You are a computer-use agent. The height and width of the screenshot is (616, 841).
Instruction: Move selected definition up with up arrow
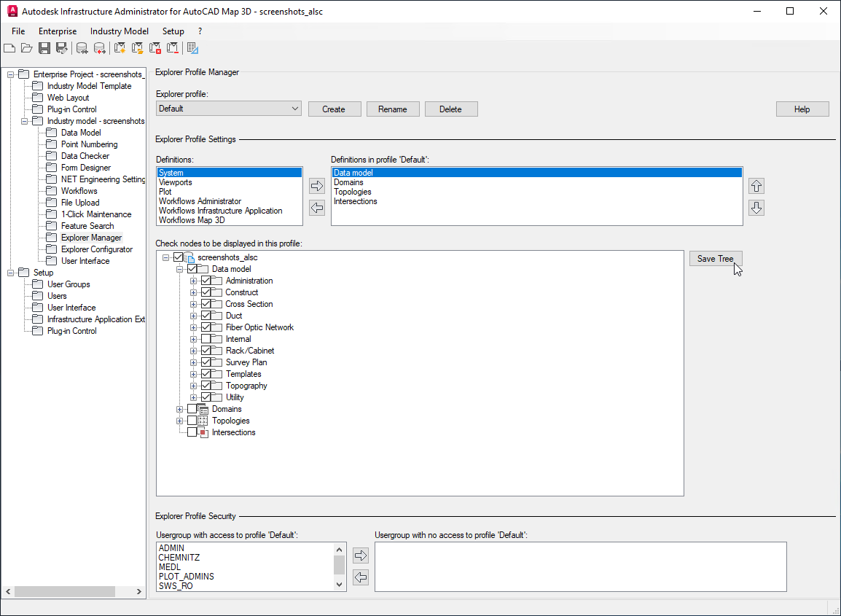(x=756, y=186)
